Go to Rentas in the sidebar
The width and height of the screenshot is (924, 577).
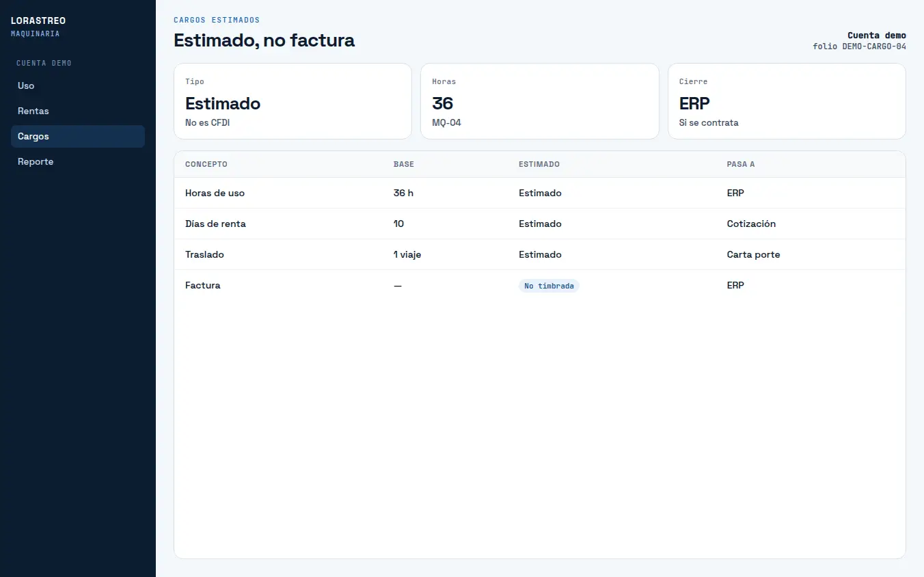pos(78,111)
